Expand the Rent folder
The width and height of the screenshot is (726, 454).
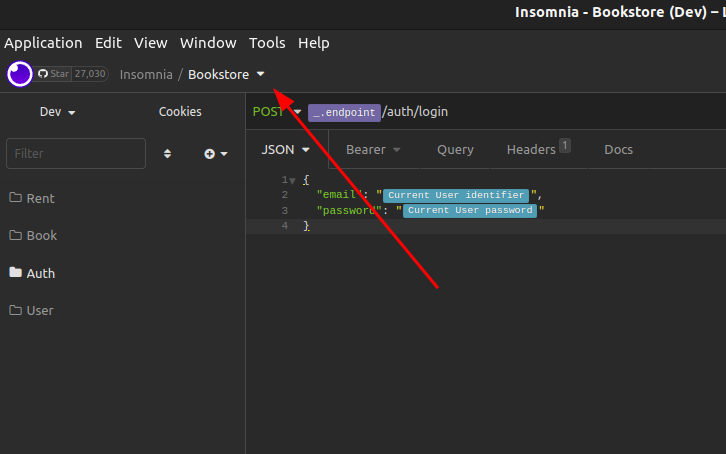coord(31,198)
